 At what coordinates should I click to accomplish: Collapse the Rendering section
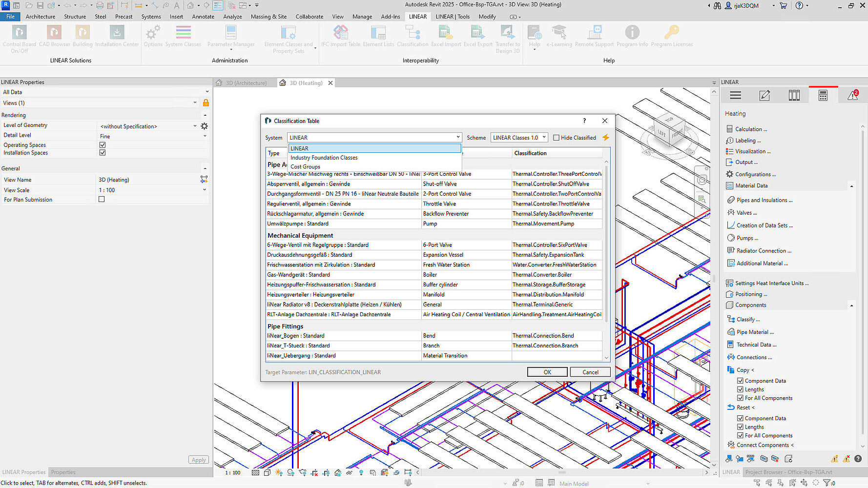206,115
